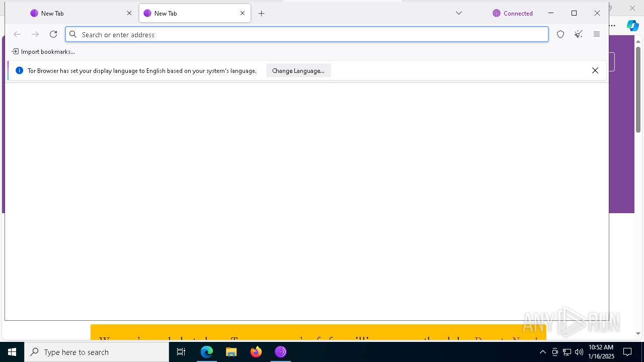This screenshot has height=362, width=644.
Task: Maximize the Tor Browser window
Action: tap(574, 13)
